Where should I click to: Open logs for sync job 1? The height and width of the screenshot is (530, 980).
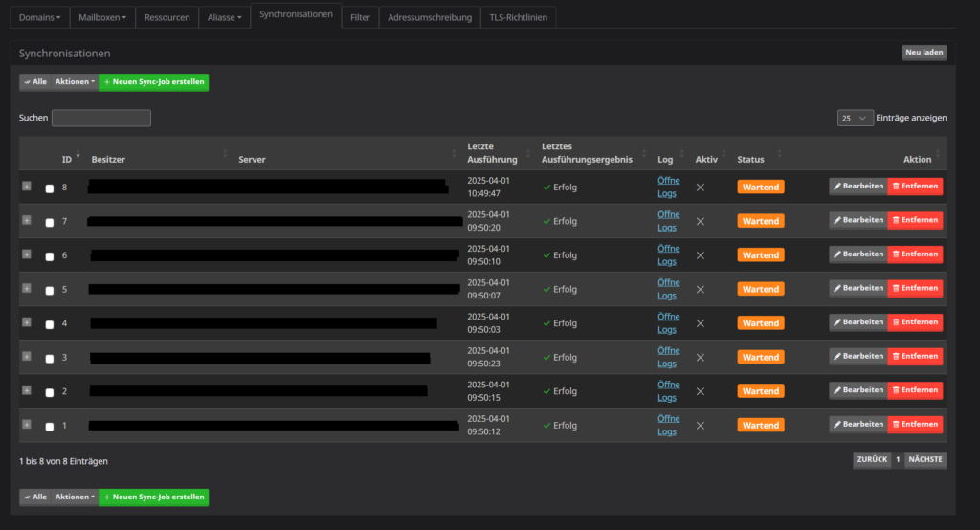668,425
